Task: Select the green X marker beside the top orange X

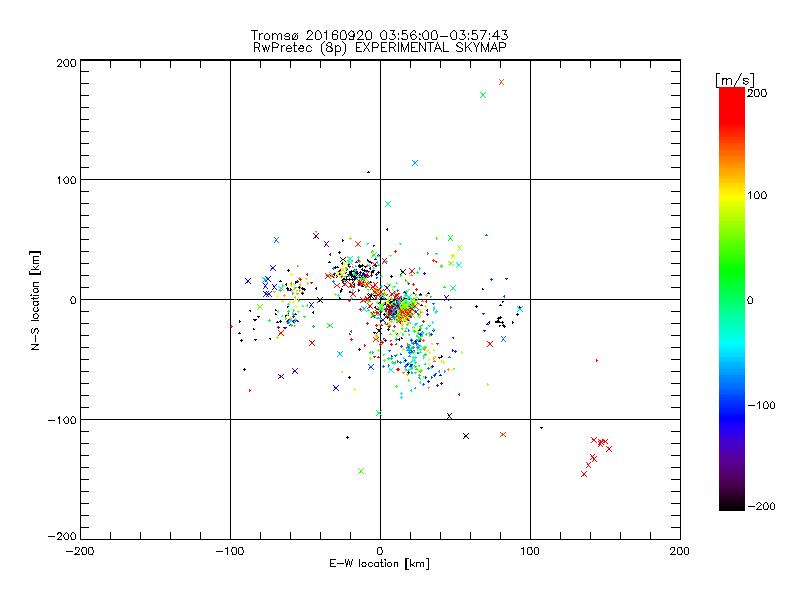Action: click(483, 95)
